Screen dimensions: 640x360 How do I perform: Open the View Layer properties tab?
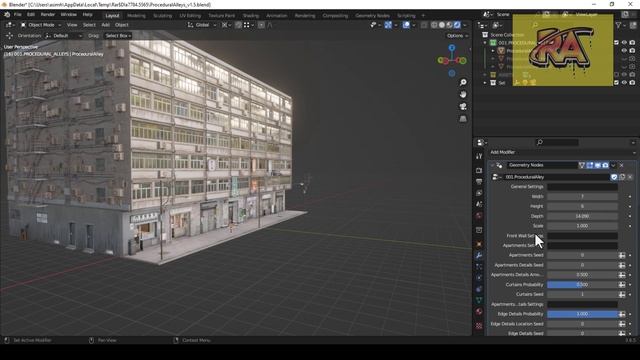[x=479, y=193]
